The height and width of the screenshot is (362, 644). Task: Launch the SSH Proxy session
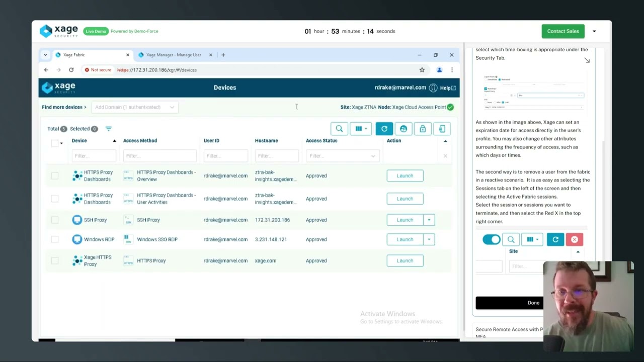(405, 220)
